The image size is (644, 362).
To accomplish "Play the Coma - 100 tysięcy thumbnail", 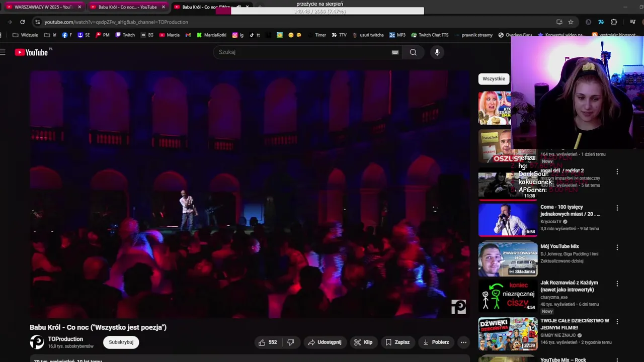I will [x=508, y=220].
